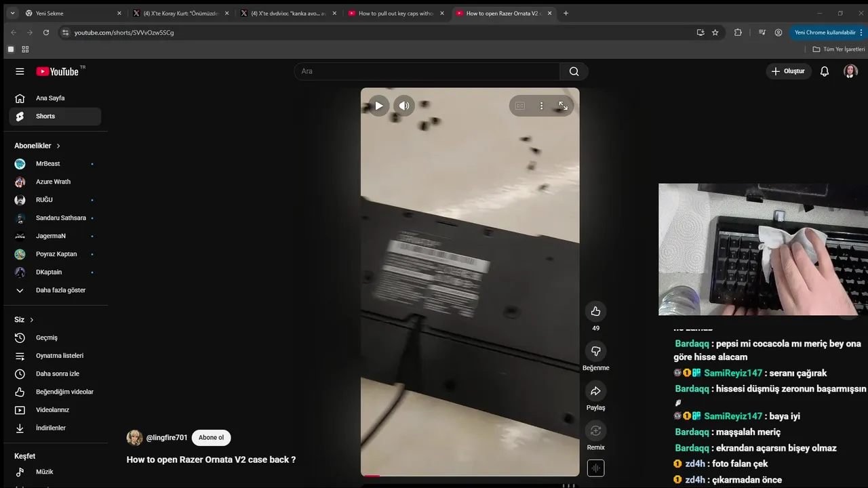The image size is (868, 488).
Task: Expand Daha fazla göster subscriptions
Action: [x=55, y=290]
